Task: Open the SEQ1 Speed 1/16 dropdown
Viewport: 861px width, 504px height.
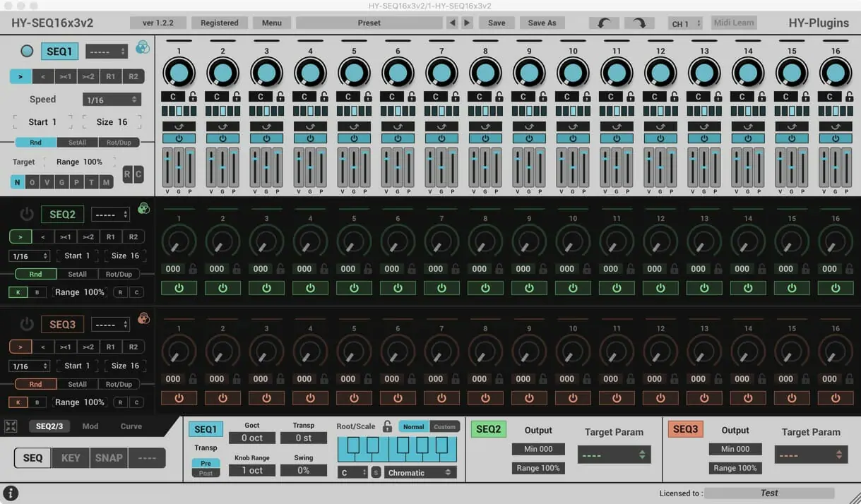Action: [112, 100]
